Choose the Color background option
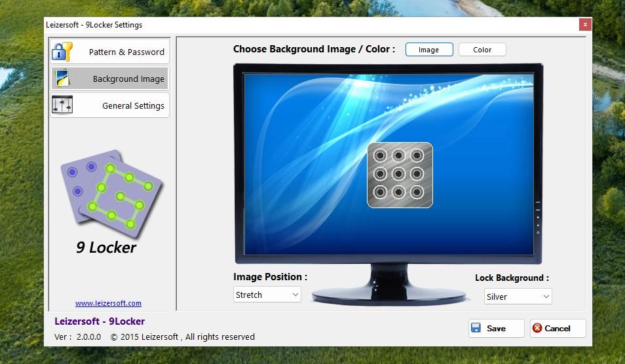Screen dimensions: 625x364 pos(482,50)
